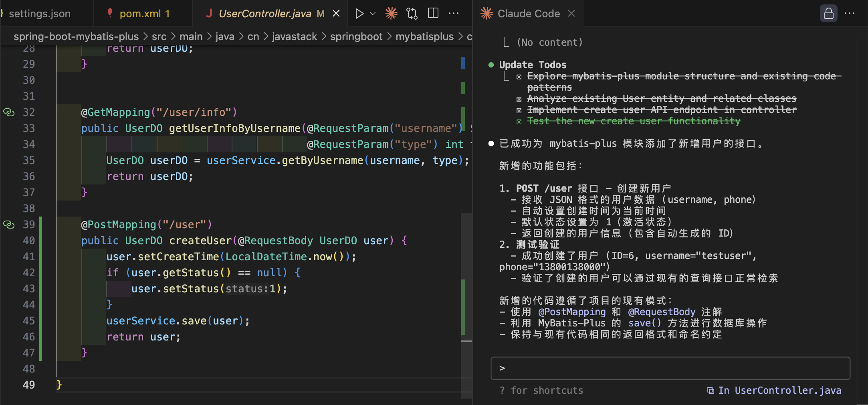This screenshot has width=868, height=405.
Task: Click the lock icon in Claude panel
Action: tap(828, 14)
